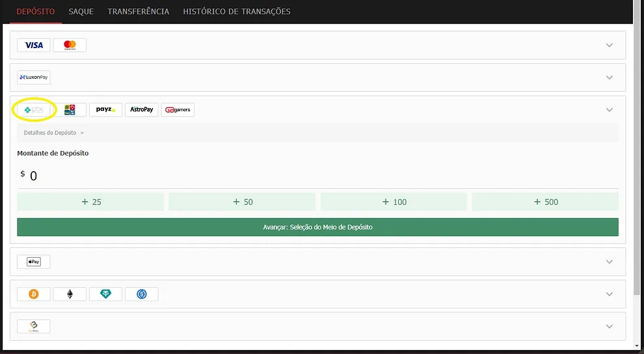Select the USD Coin deposit icon
The image size is (644, 354).
(142, 294)
